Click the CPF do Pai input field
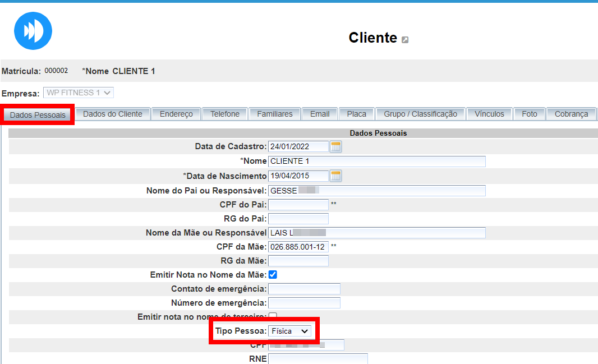This screenshot has width=598, height=364. point(298,205)
